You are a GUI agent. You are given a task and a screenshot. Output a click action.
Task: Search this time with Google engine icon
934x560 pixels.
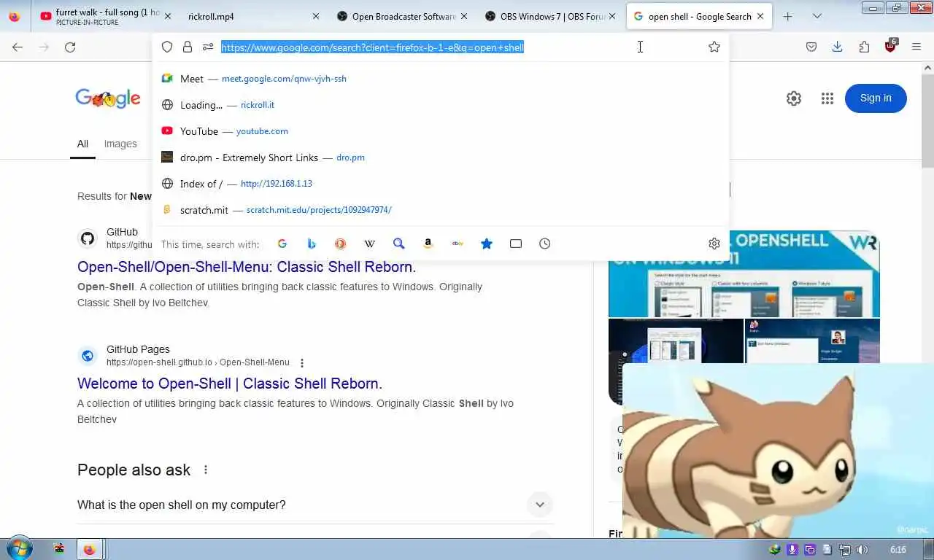pyautogui.click(x=282, y=244)
